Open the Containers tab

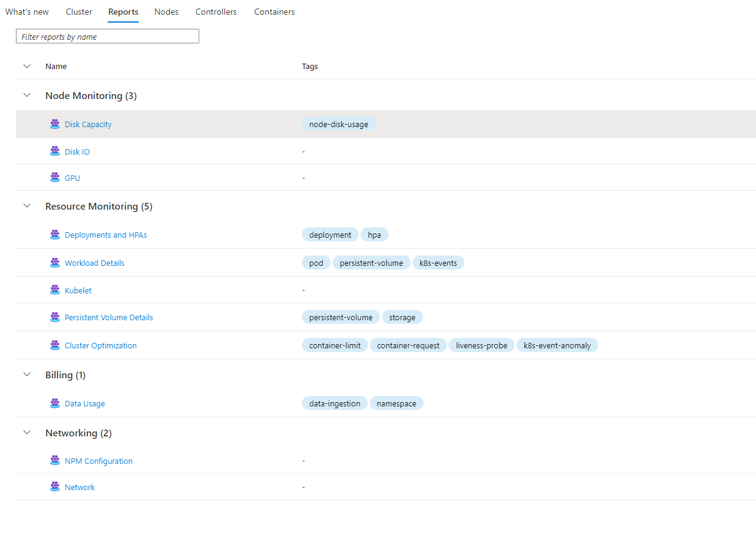274,12
